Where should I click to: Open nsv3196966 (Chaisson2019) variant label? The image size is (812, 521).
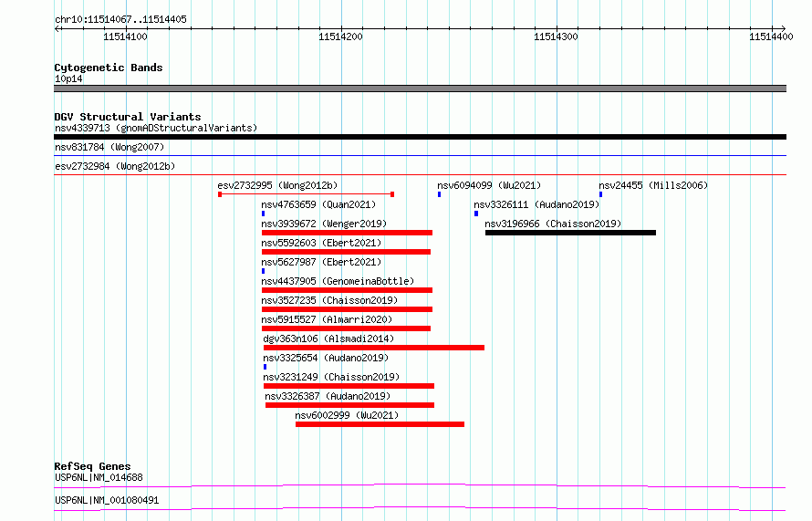pos(553,224)
